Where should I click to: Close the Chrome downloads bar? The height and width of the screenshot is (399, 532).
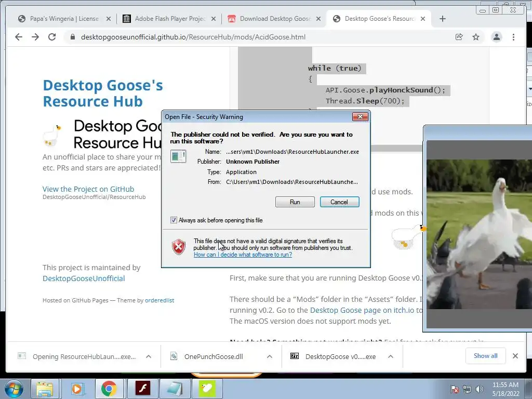515,356
